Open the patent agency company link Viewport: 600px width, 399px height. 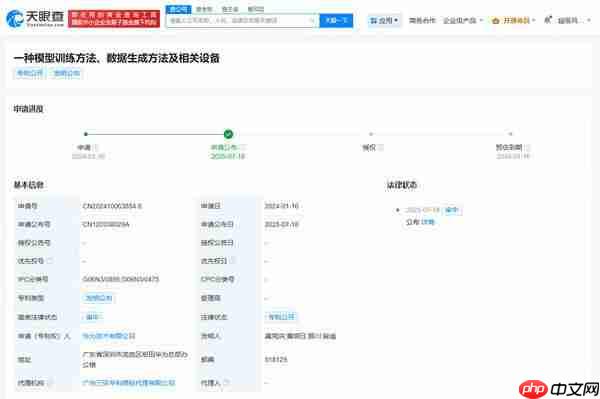129,383
